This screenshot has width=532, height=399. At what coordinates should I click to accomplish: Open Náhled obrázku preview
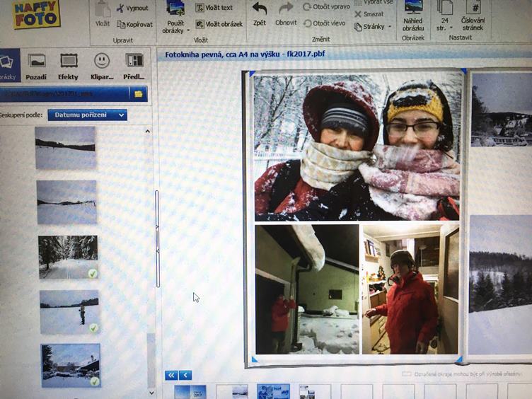click(x=413, y=16)
